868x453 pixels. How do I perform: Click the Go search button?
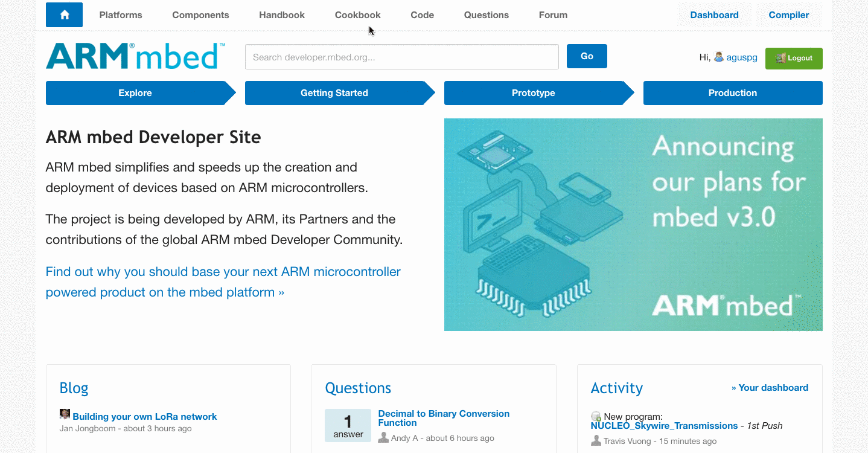(x=587, y=56)
